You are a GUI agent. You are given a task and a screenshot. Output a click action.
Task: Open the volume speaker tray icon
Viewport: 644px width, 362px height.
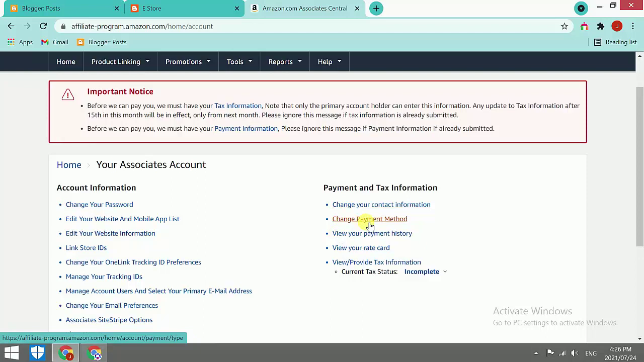575,353
